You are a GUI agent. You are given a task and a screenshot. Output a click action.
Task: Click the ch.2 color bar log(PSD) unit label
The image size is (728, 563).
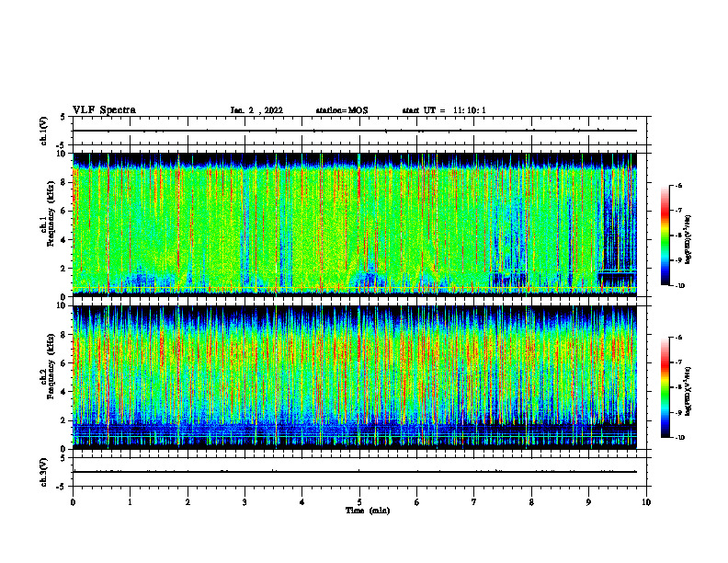[688, 391]
